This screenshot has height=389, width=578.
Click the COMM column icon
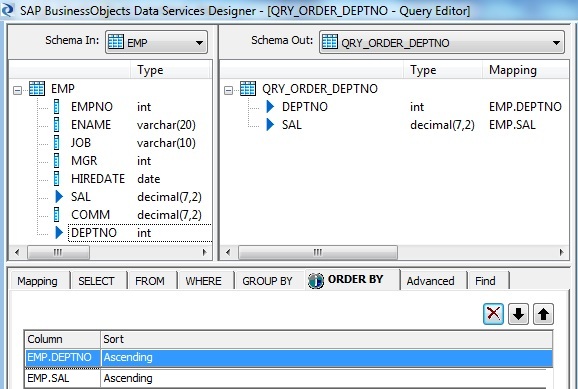(x=56, y=215)
